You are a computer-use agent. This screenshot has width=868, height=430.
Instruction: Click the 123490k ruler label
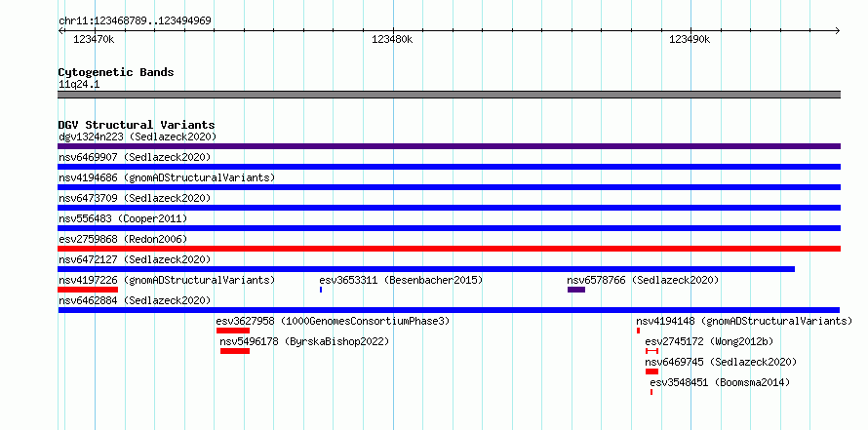coord(690,39)
